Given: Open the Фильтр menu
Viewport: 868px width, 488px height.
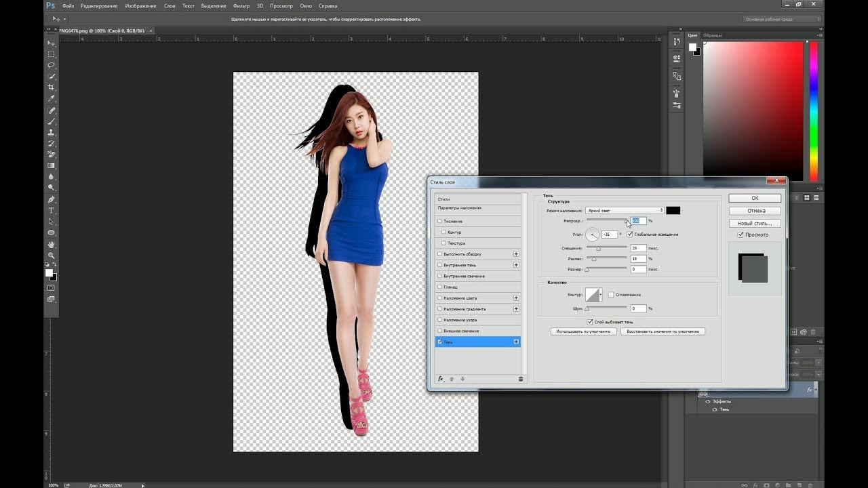Looking at the screenshot, I should 241,5.
